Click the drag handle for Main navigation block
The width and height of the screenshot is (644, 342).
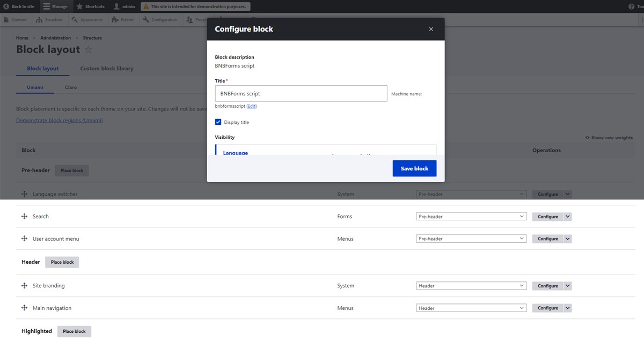pos(24,308)
